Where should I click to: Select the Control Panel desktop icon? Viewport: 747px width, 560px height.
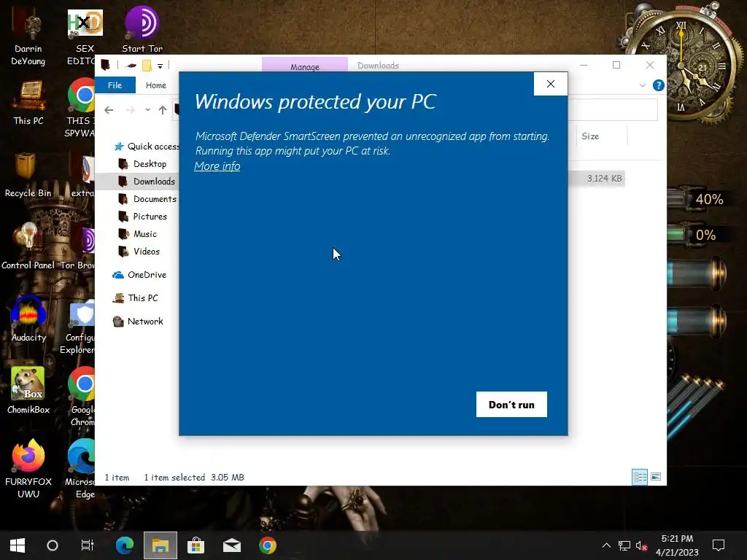pyautogui.click(x=28, y=246)
